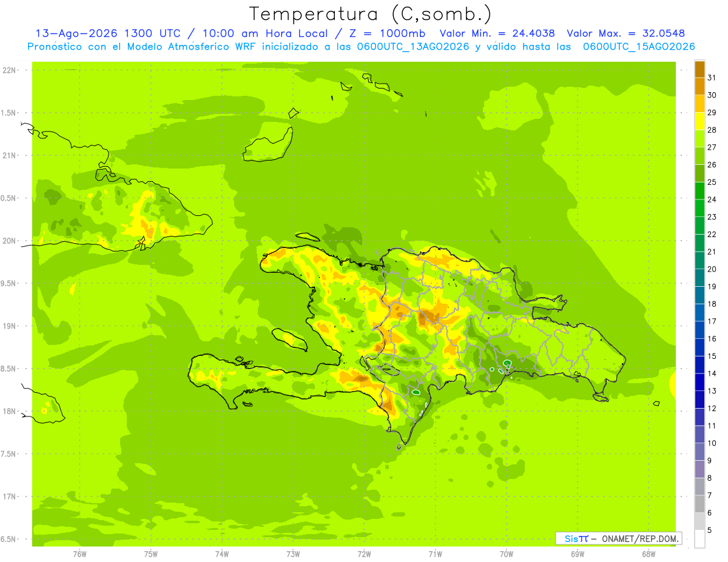Select the lime swatch between colorbar labels 27 and 28

pos(699,139)
